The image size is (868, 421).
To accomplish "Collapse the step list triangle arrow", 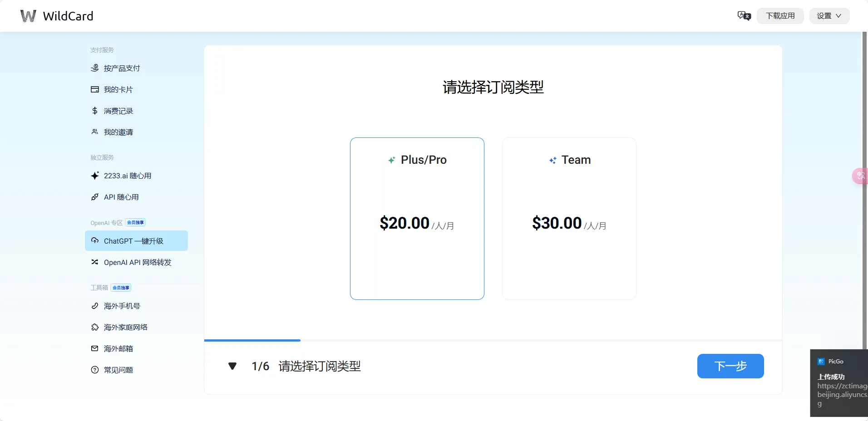I will (x=232, y=366).
